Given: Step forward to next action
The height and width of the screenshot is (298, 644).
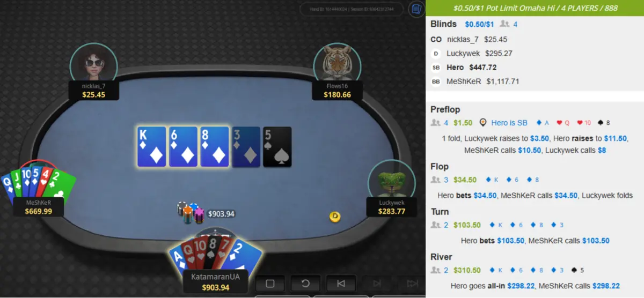Looking at the screenshot, I should pos(376,284).
